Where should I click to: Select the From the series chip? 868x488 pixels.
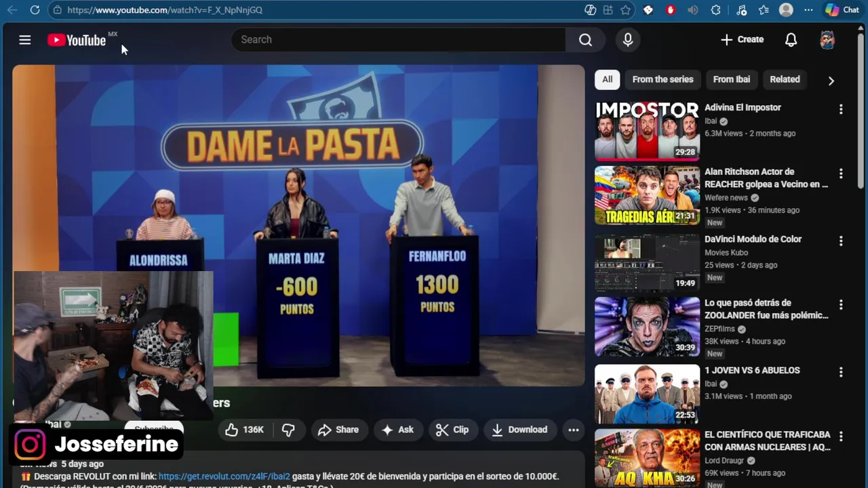663,79
